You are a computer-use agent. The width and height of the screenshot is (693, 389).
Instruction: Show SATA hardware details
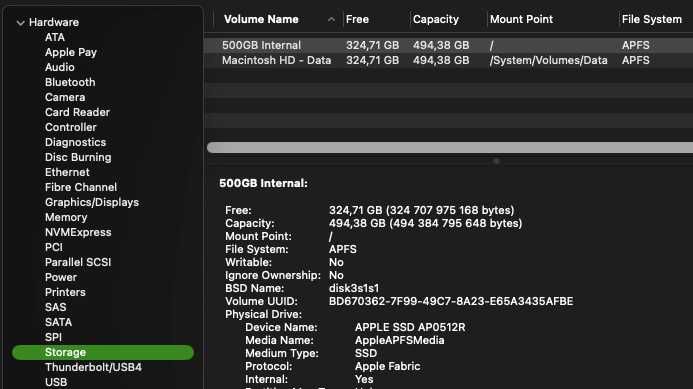[58, 323]
